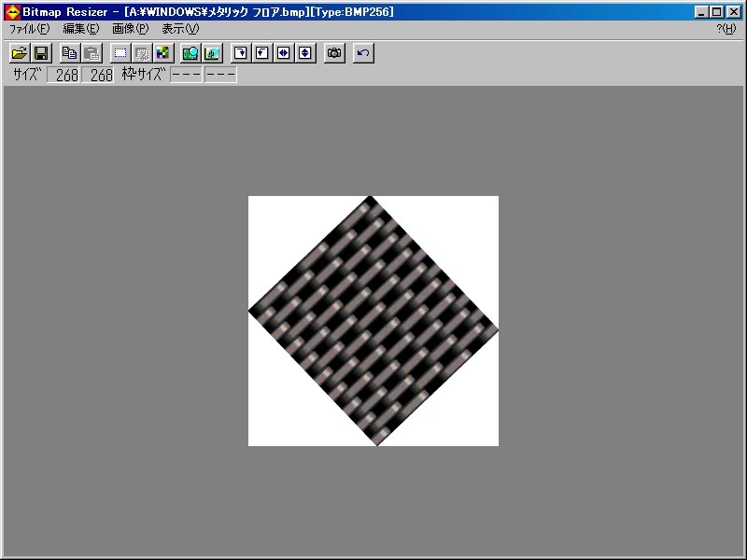The width and height of the screenshot is (747, 560).
Task: Copy the image with the copy icon
Action: (x=70, y=53)
